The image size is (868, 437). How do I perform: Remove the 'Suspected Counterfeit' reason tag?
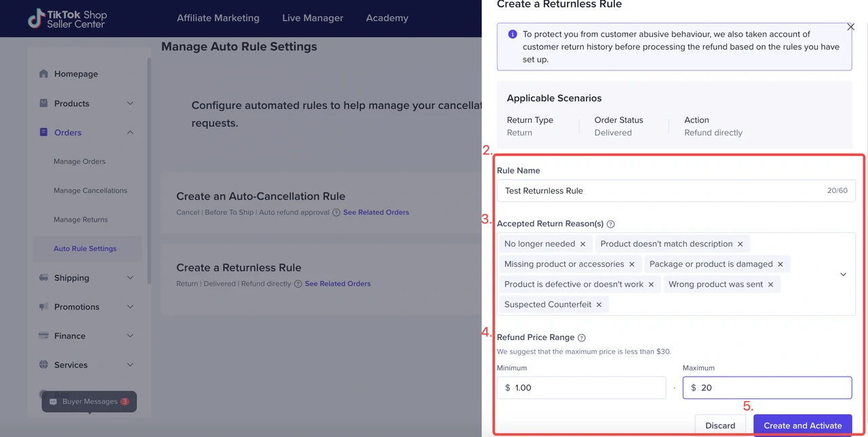click(599, 305)
